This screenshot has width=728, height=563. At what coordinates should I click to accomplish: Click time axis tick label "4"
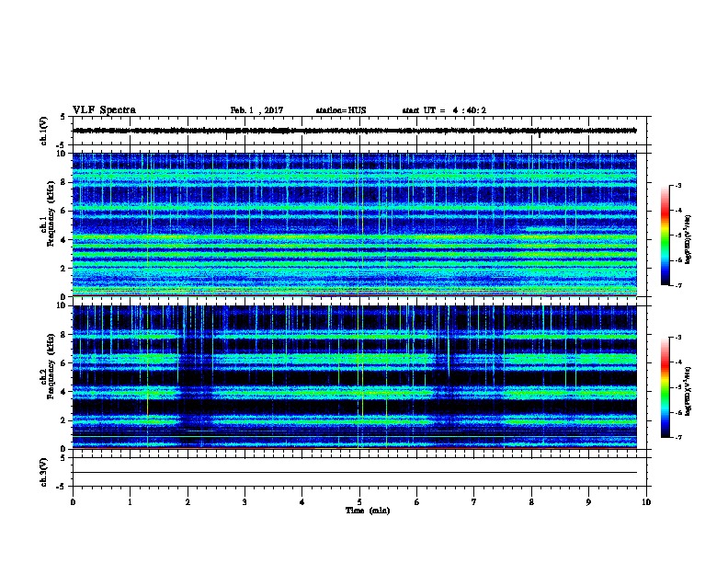pyautogui.click(x=302, y=502)
